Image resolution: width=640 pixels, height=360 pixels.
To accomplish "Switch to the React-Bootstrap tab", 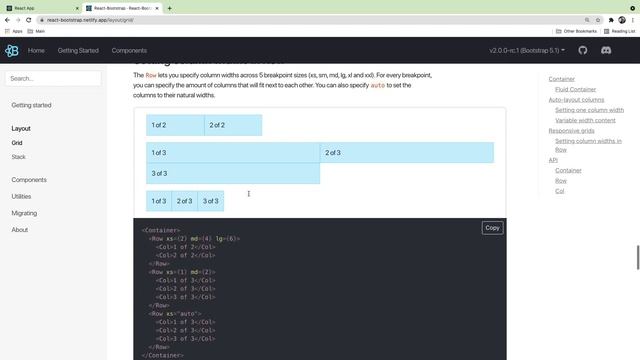I will coord(122,8).
